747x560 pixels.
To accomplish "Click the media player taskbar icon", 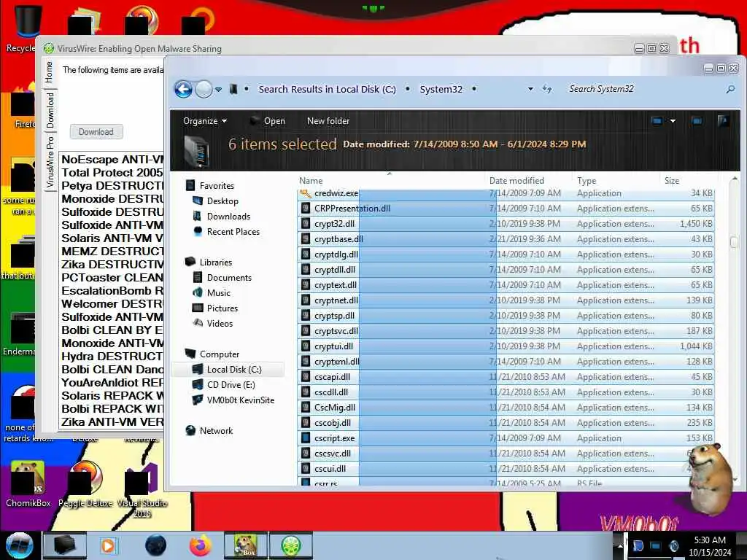I will pyautogui.click(x=108, y=545).
